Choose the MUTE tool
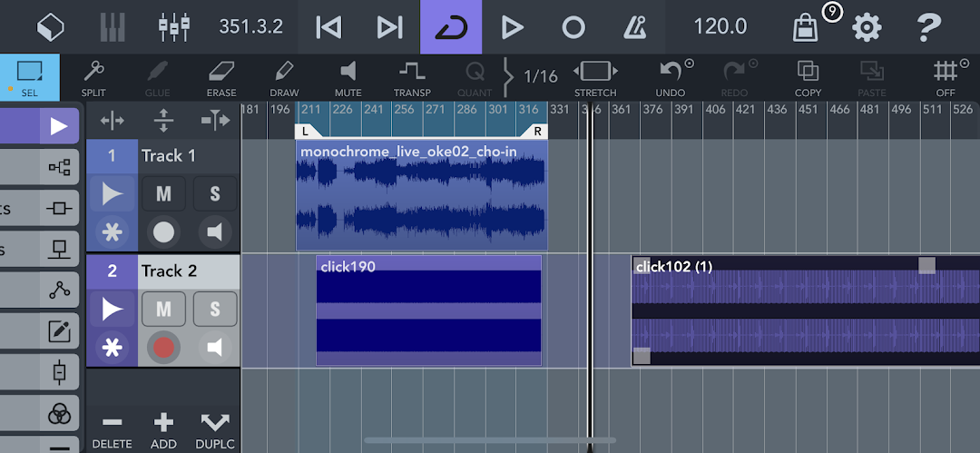 pyautogui.click(x=348, y=77)
